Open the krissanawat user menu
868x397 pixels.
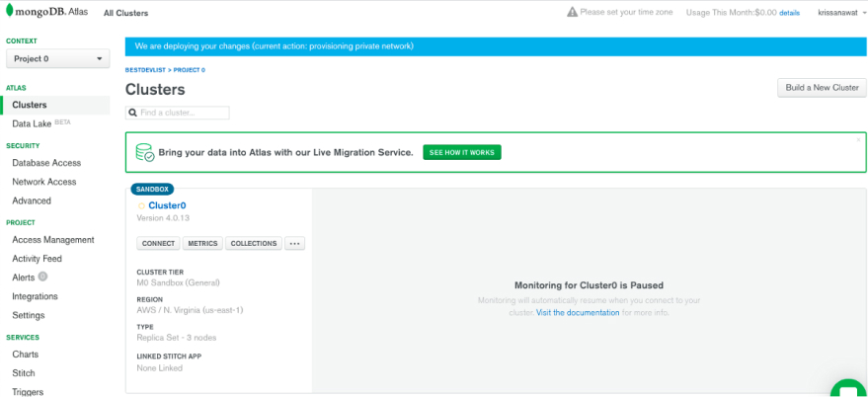[842, 12]
